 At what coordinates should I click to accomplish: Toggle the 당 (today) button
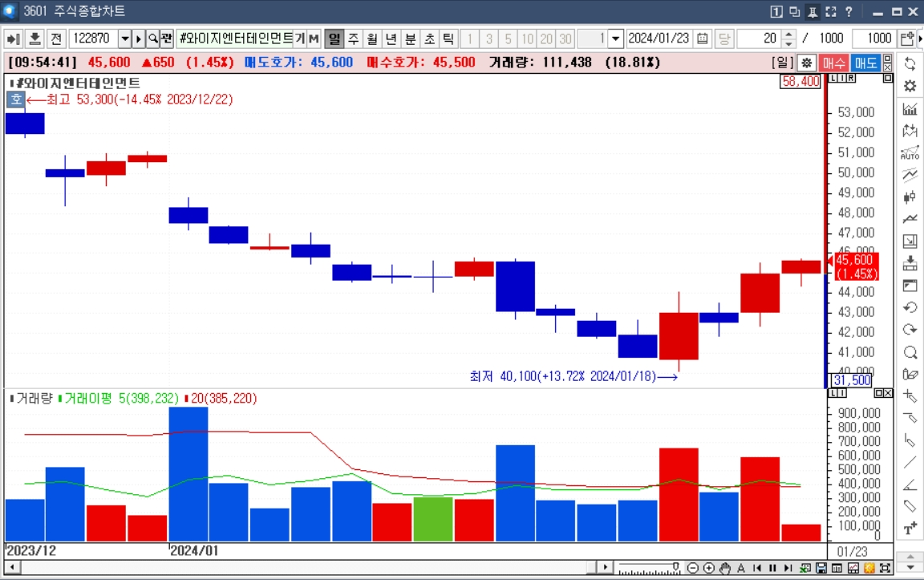point(723,39)
